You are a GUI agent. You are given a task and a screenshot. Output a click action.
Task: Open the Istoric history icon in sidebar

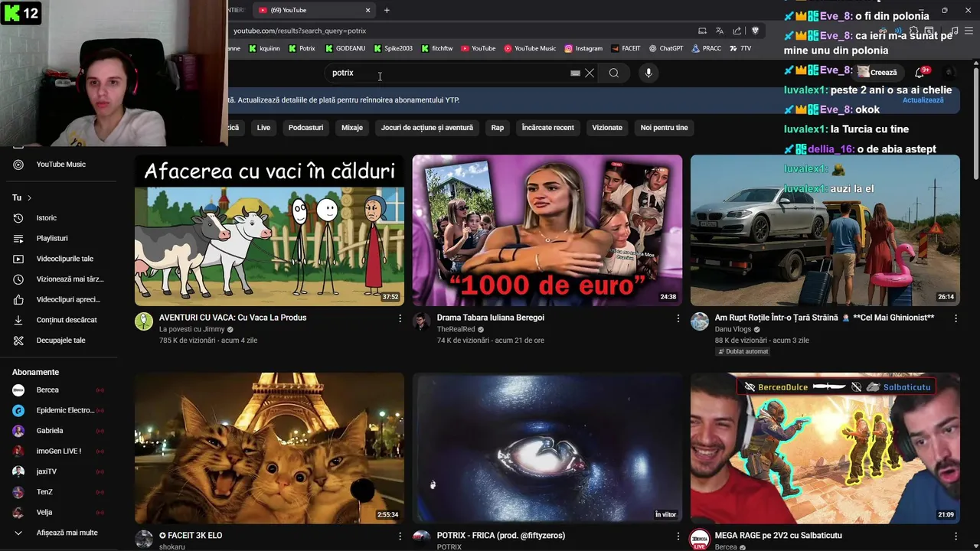pyautogui.click(x=18, y=218)
